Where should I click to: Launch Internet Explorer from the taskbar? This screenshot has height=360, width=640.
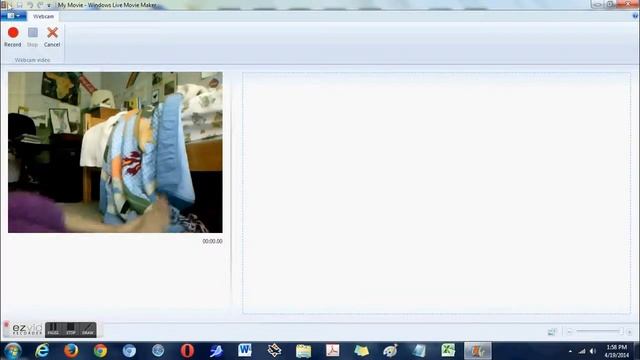click(42, 351)
